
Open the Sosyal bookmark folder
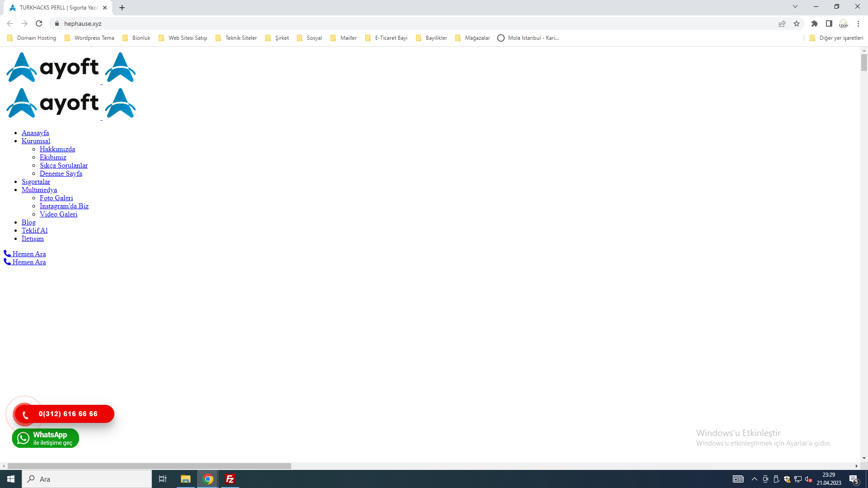pos(310,38)
